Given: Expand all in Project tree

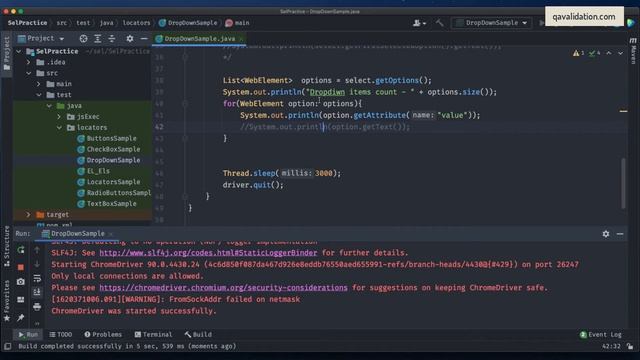Looking at the screenshot, I should pyautogui.click(x=98, y=38).
